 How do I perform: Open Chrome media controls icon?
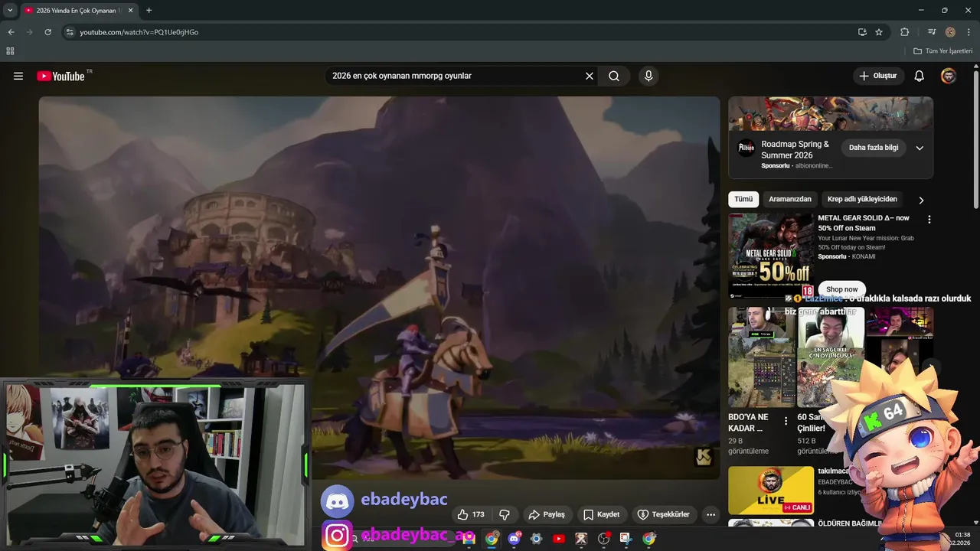(932, 32)
